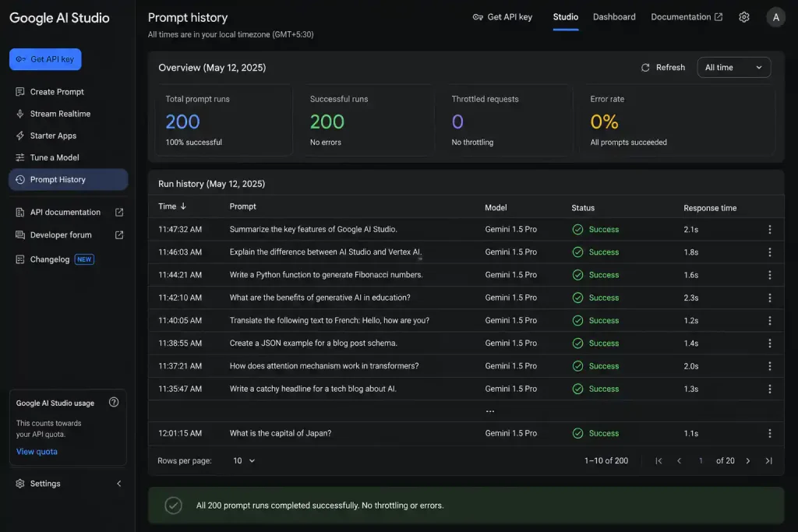The image size is (798, 532).
Task: Open more options for the 11:42:10 AM run
Action: pos(769,298)
